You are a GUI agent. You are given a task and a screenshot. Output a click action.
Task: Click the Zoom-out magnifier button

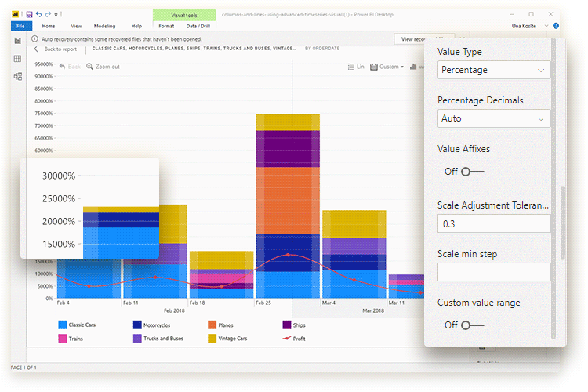click(103, 67)
